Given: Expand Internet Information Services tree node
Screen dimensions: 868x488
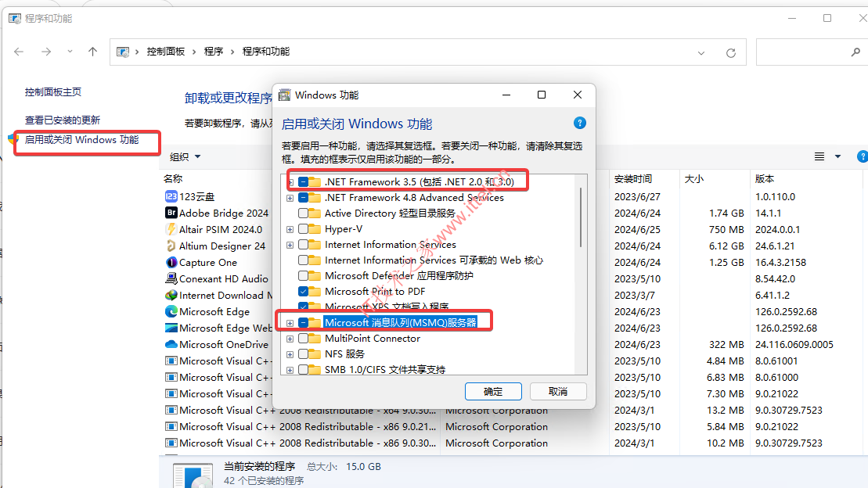Looking at the screenshot, I should click(290, 245).
